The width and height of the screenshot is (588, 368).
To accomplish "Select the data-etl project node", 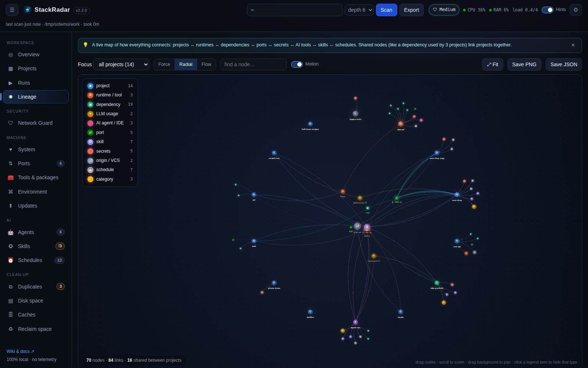I will [401, 124].
